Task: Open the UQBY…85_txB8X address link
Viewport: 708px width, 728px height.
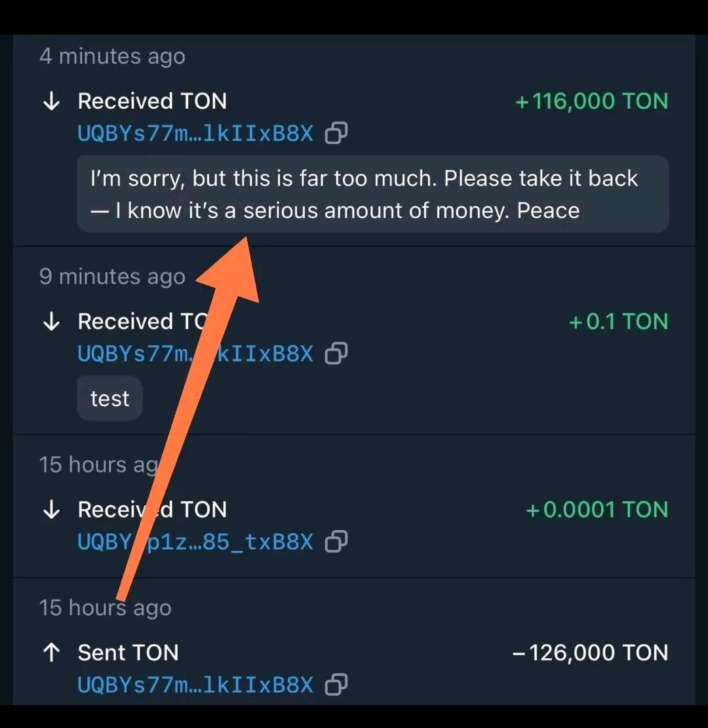Action: 195,542
